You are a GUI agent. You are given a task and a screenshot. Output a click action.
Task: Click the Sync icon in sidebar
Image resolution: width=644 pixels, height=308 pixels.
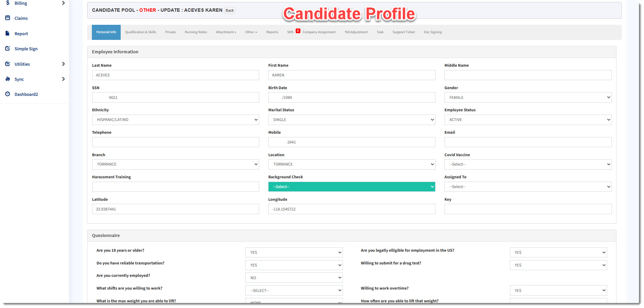pos(8,79)
